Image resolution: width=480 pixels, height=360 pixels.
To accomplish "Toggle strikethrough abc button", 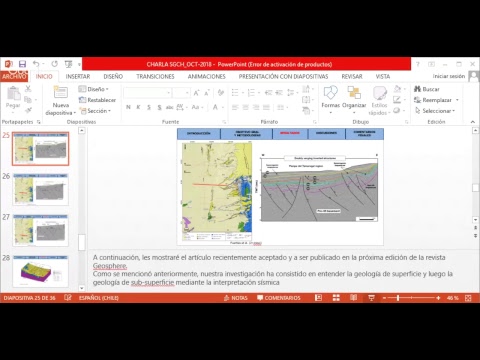I will [x=170, y=107].
